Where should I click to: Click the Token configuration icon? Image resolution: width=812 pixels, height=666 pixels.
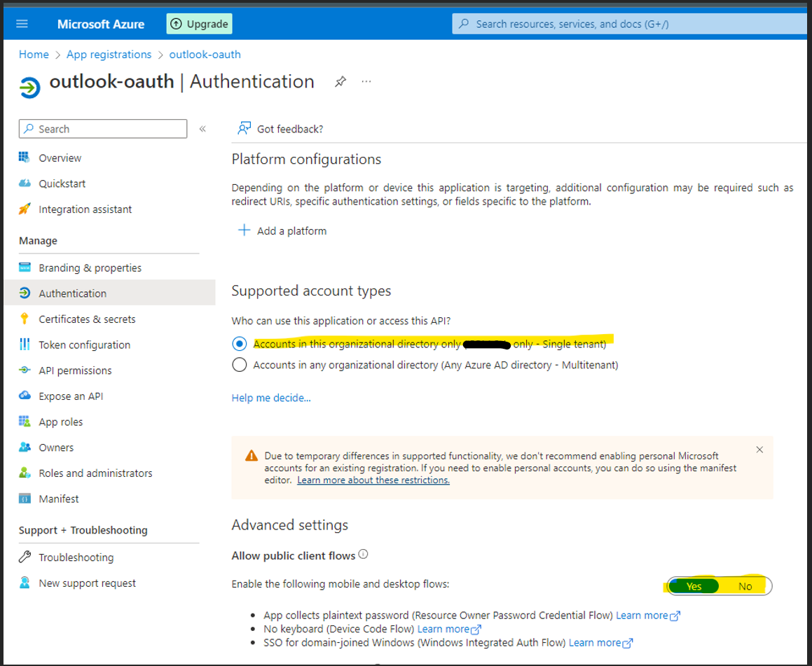click(x=25, y=344)
